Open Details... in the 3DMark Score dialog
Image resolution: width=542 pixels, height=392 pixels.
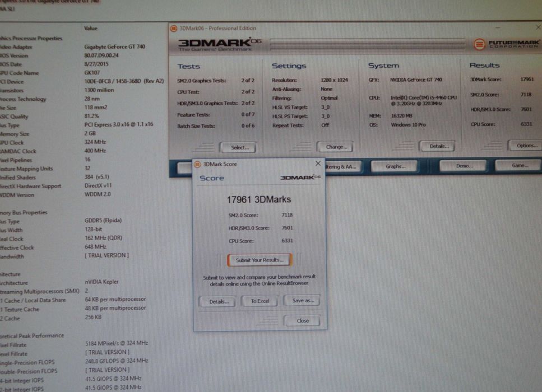(x=218, y=301)
